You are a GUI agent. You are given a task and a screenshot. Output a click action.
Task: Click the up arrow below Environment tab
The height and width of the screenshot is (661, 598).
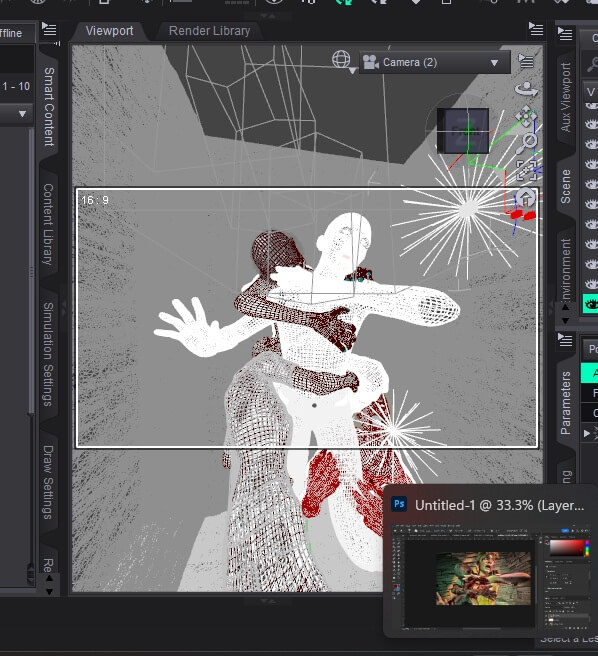click(x=565, y=307)
